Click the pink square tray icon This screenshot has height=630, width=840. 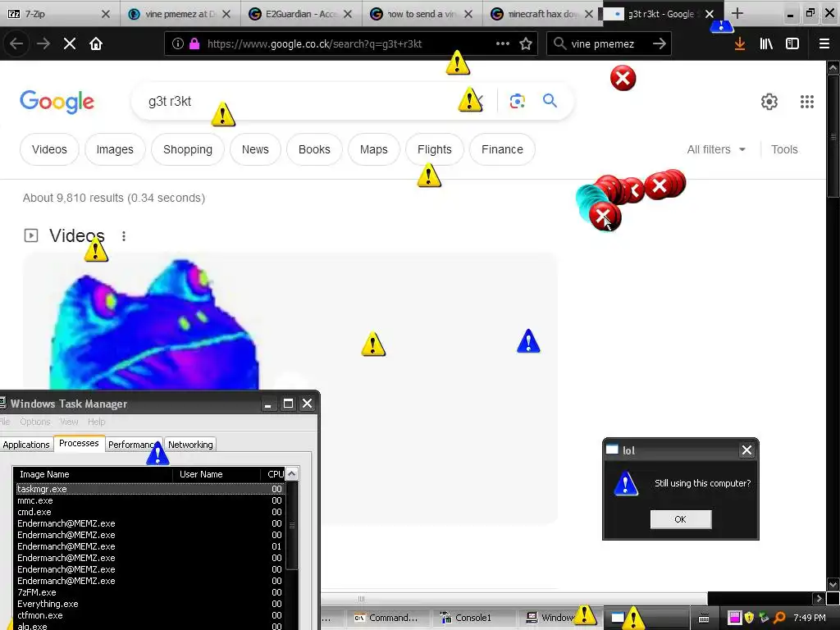(x=734, y=618)
